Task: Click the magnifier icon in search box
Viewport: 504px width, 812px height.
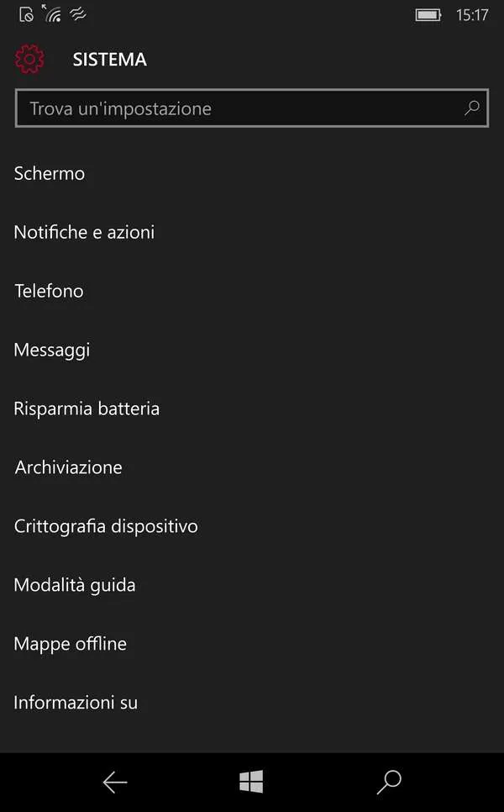Action: [471, 108]
